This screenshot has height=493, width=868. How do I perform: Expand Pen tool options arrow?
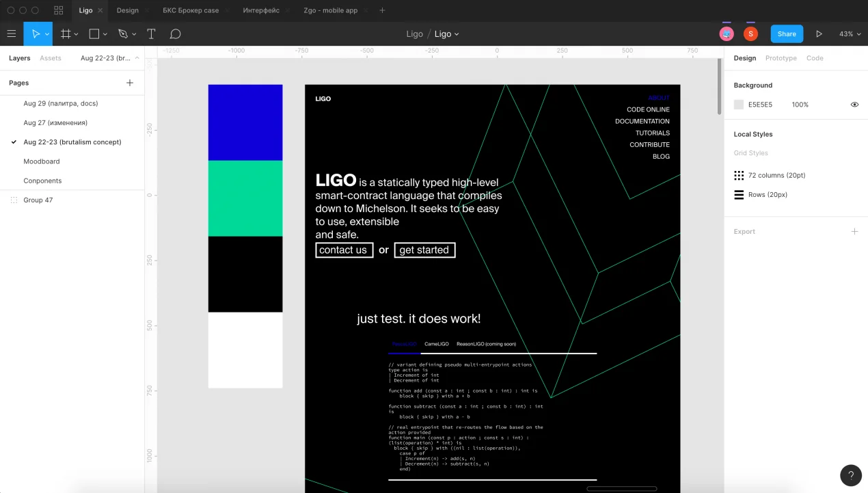click(x=134, y=34)
